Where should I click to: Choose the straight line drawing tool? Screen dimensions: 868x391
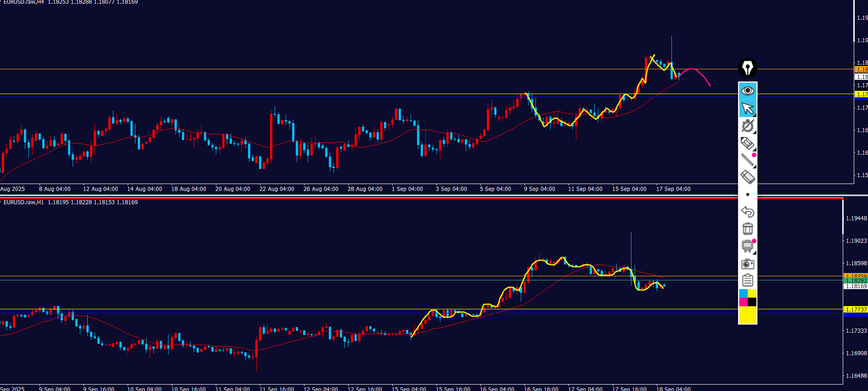(747, 160)
